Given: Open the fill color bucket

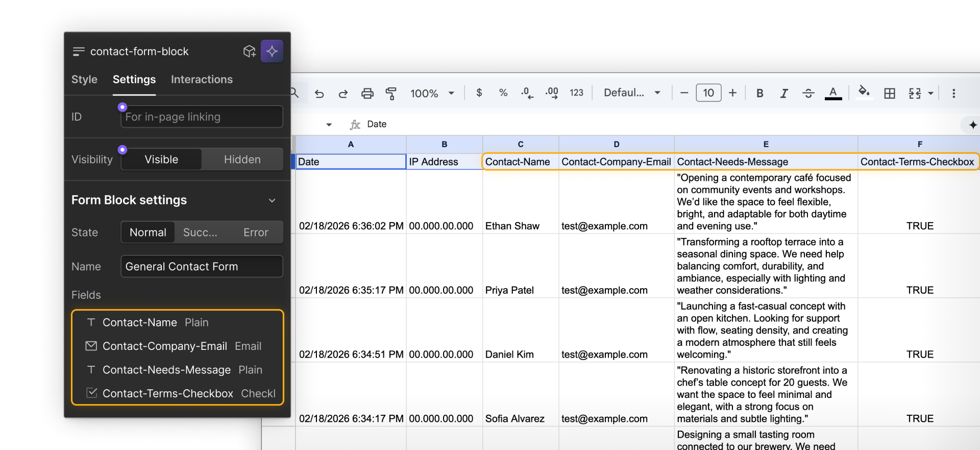Looking at the screenshot, I should click(x=864, y=92).
